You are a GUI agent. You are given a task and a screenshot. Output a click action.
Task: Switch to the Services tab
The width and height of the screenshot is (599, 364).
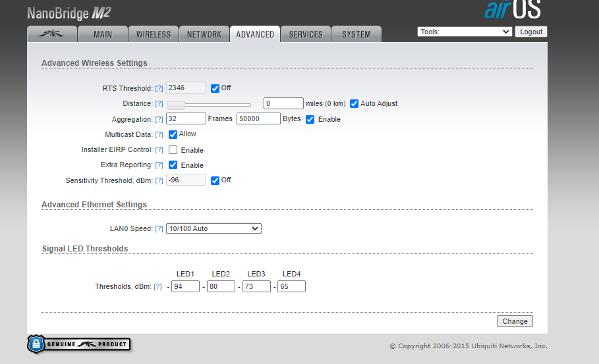[306, 34]
